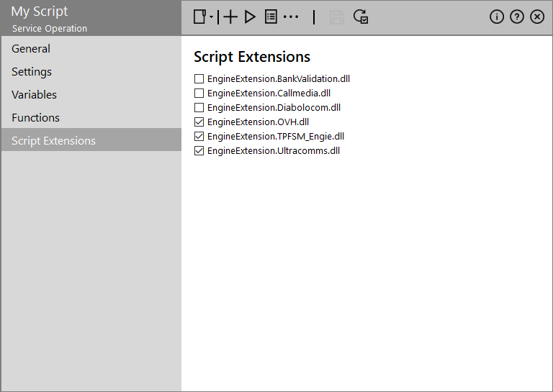Click the Script Extensions heading
The image size is (553, 392).
[x=252, y=57]
